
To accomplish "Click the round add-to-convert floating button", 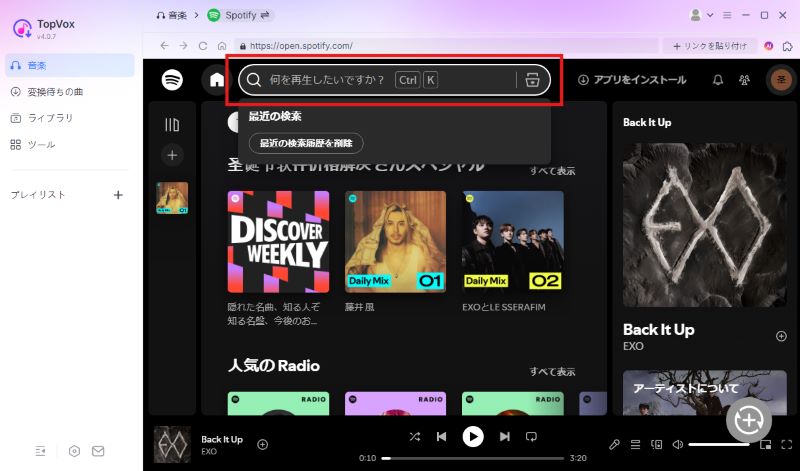I will [748, 420].
